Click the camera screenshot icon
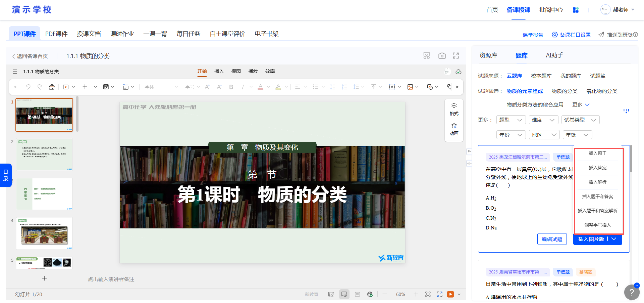The width and height of the screenshot is (644, 303). pos(442,56)
